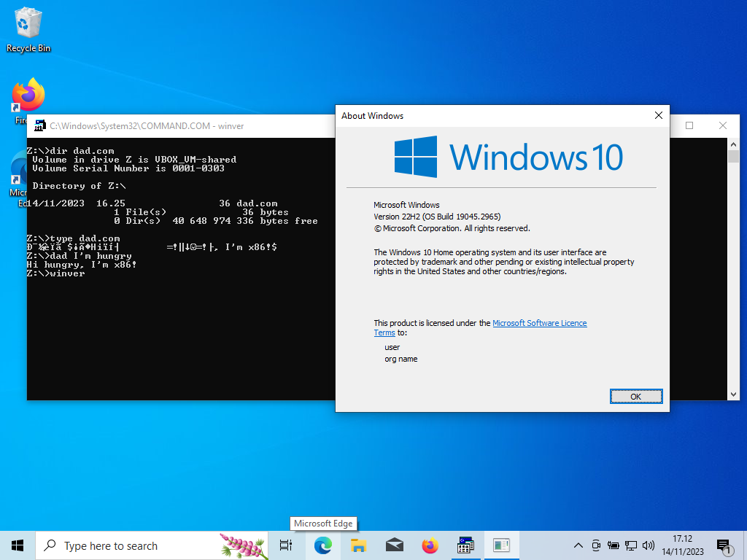Open the volume control in system tray
Image resolution: width=747 pixels, height=560 pixels.
pos(649,545)
